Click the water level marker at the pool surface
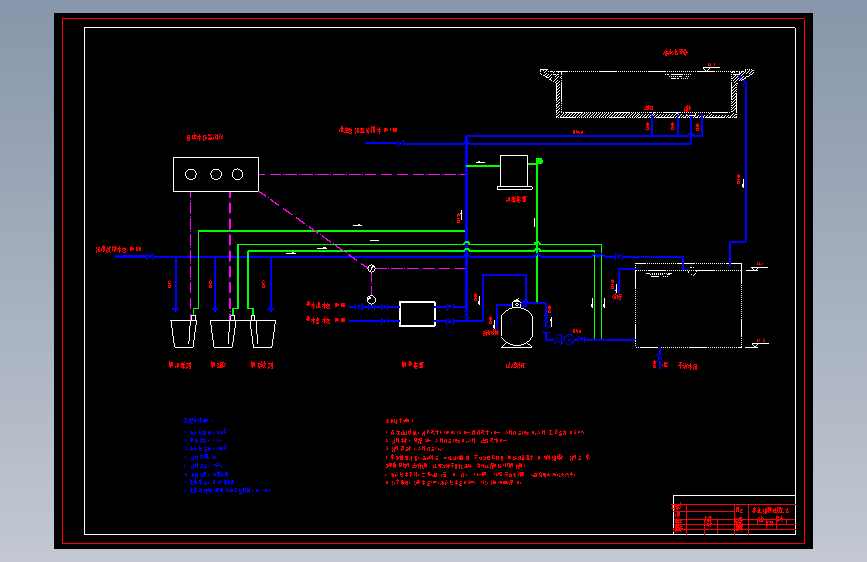Viewport: 867px width, 562px height. click(x=710, y=67)
